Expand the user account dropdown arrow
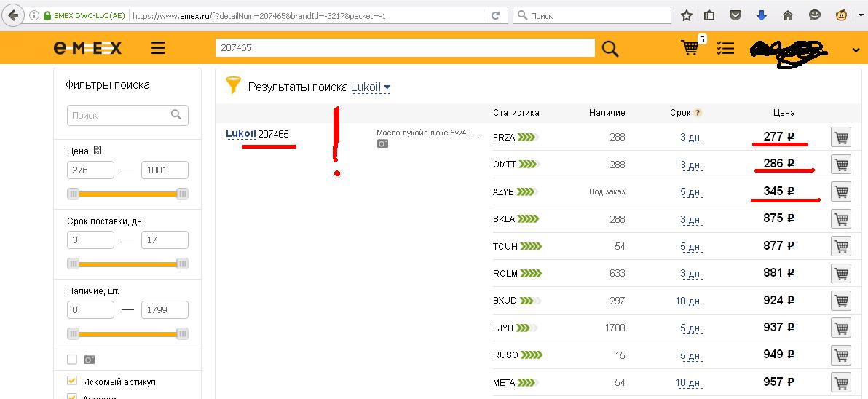The height and width of the screenshot is (399, 868). [856, 50]
